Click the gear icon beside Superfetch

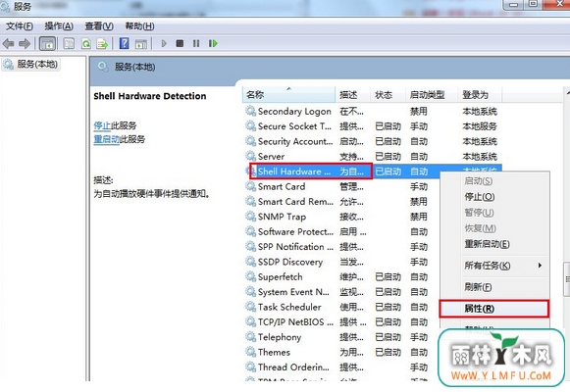[250, 276]
